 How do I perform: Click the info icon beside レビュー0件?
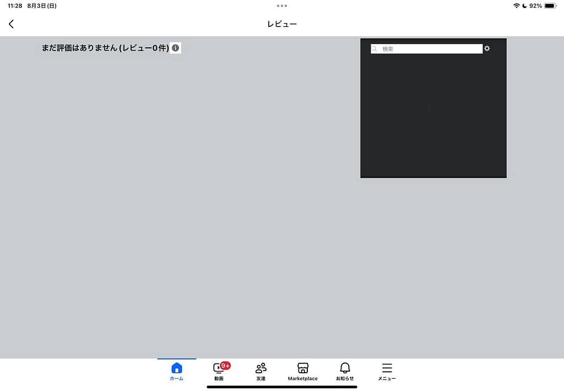coord(175,48)
